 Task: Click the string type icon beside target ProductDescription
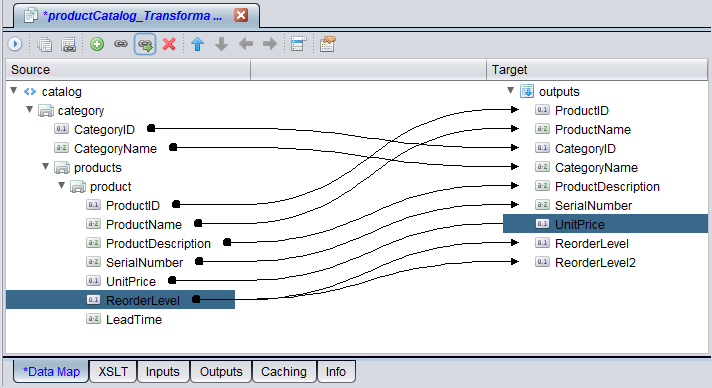(x=542, y=185)
